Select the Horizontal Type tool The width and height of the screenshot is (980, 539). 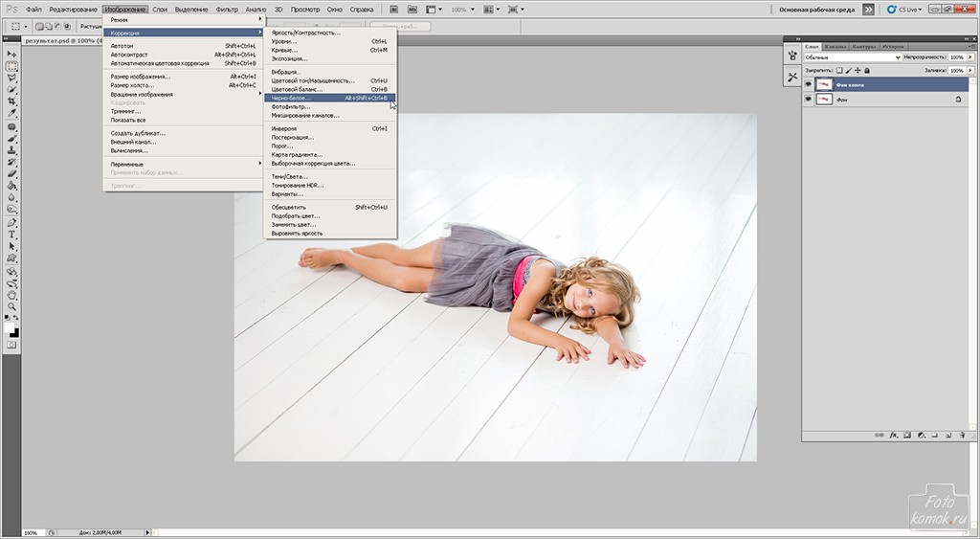[12, 234]
